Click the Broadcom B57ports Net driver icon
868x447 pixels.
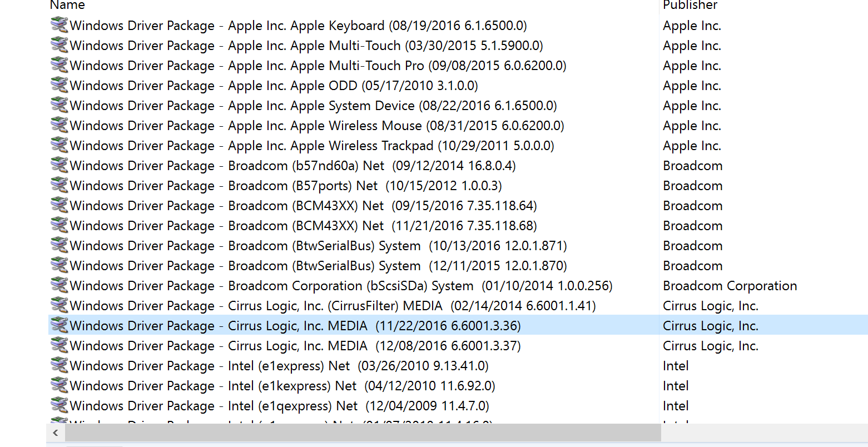point(59,186)
